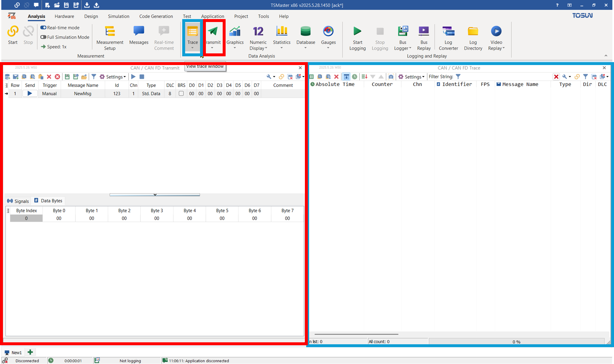Expand the Database dropdown
The image size is (614, 364).
pos(305,48)
